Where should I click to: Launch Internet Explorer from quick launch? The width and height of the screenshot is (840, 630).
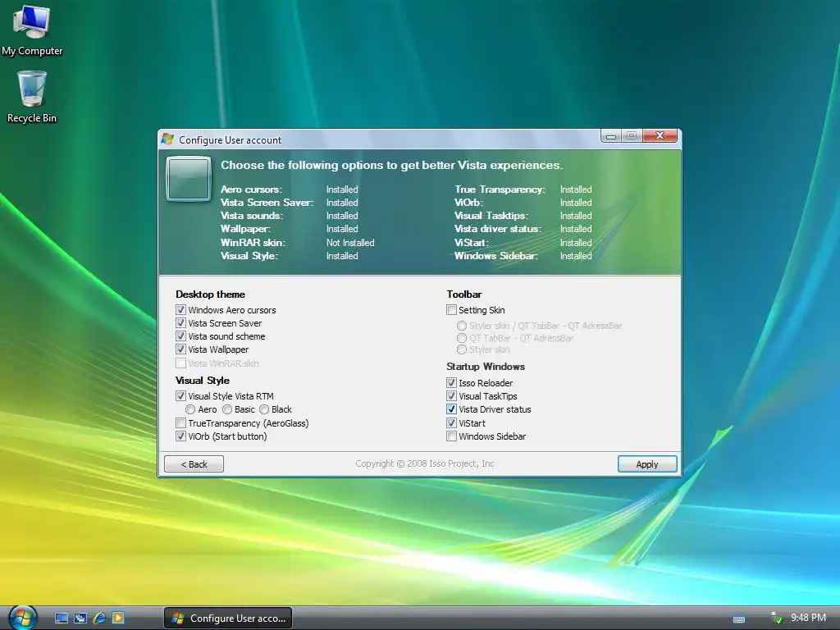pyautogui.click(x=99, y=619)
